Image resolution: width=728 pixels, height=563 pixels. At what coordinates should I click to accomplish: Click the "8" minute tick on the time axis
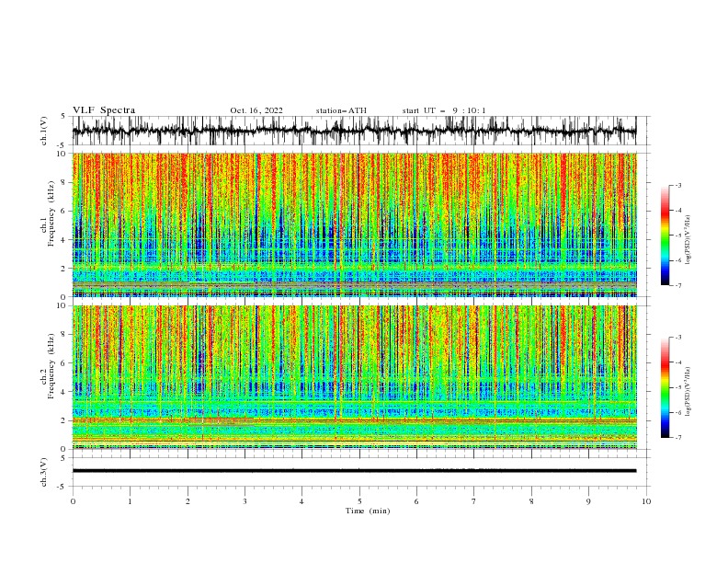[531, 501]
